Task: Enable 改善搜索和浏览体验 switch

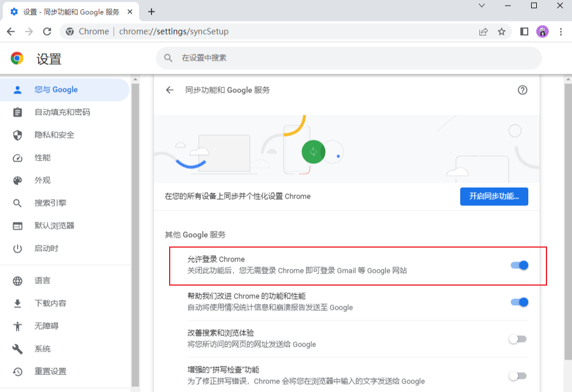Action: (x=518, y=339)
